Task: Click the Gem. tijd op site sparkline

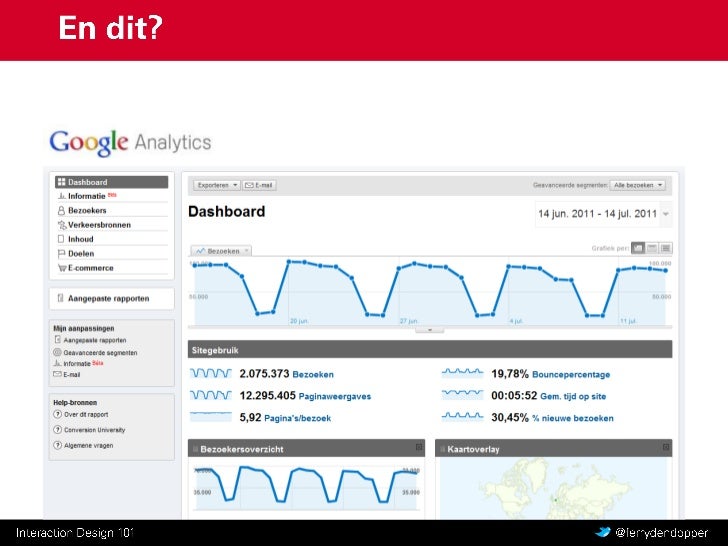Action: 462,395
